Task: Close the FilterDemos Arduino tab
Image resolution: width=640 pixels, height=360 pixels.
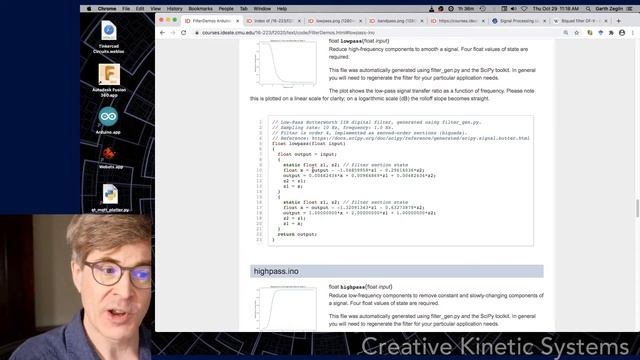Action: point(238,21)
